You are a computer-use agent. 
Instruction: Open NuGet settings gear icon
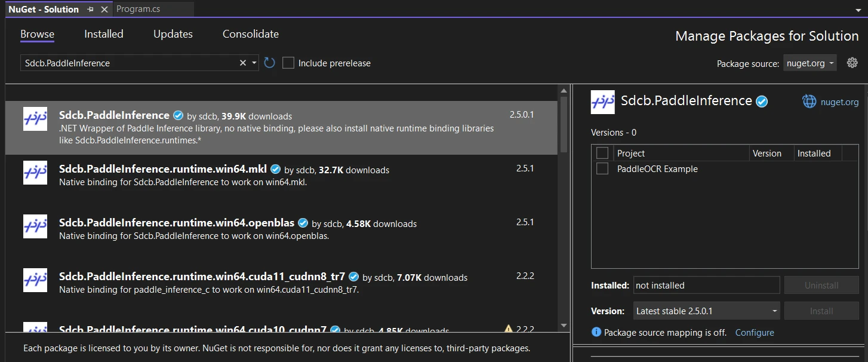pyautogui.click(x=852, y=63)
